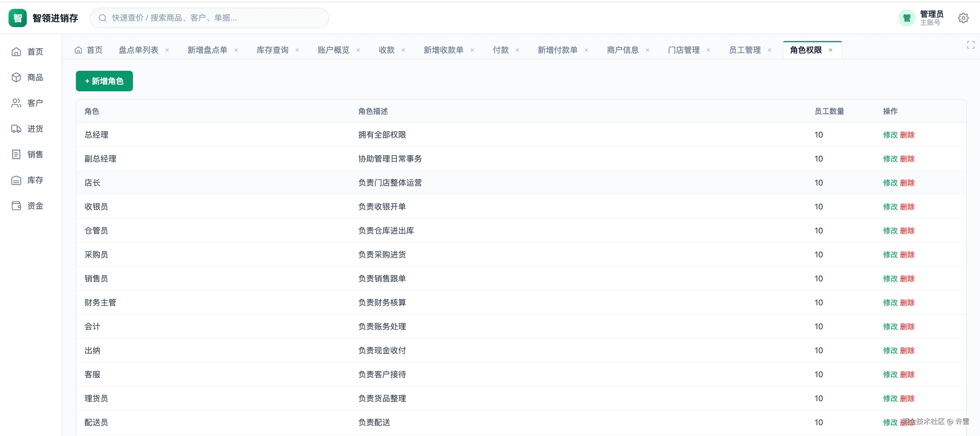Click the 新增角色 button

click(104, 81)
